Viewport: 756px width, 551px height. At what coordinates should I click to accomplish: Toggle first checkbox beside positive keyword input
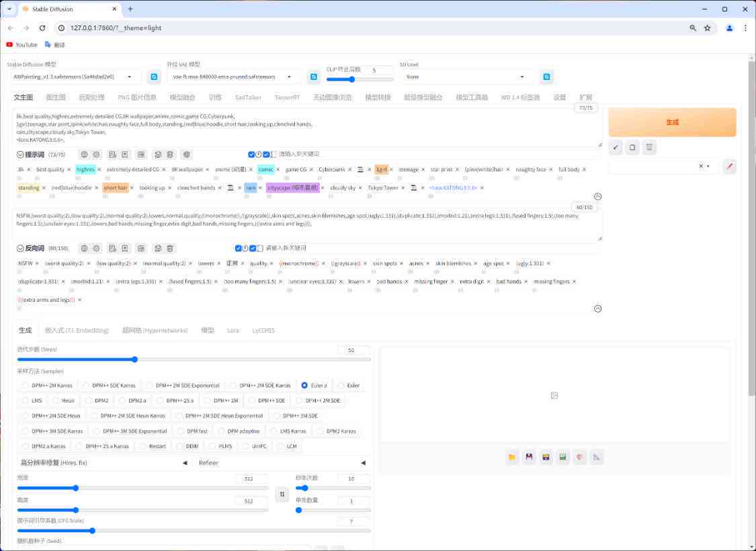(251, 155)
